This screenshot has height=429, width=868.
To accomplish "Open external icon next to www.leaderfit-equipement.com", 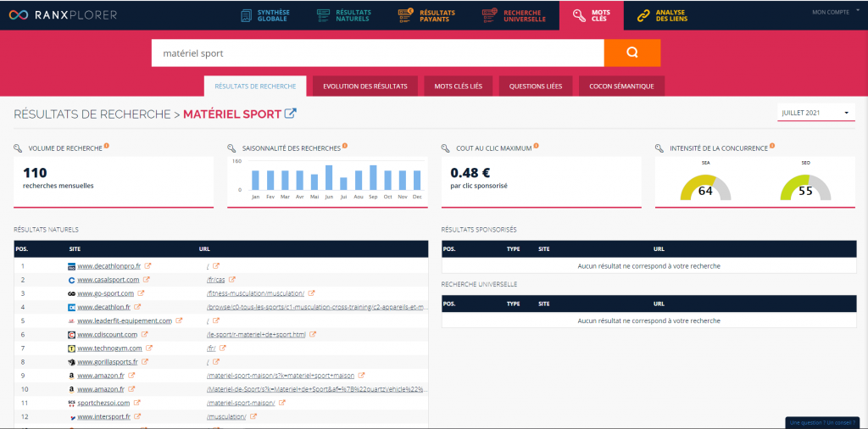I will [x=180, y=320].
